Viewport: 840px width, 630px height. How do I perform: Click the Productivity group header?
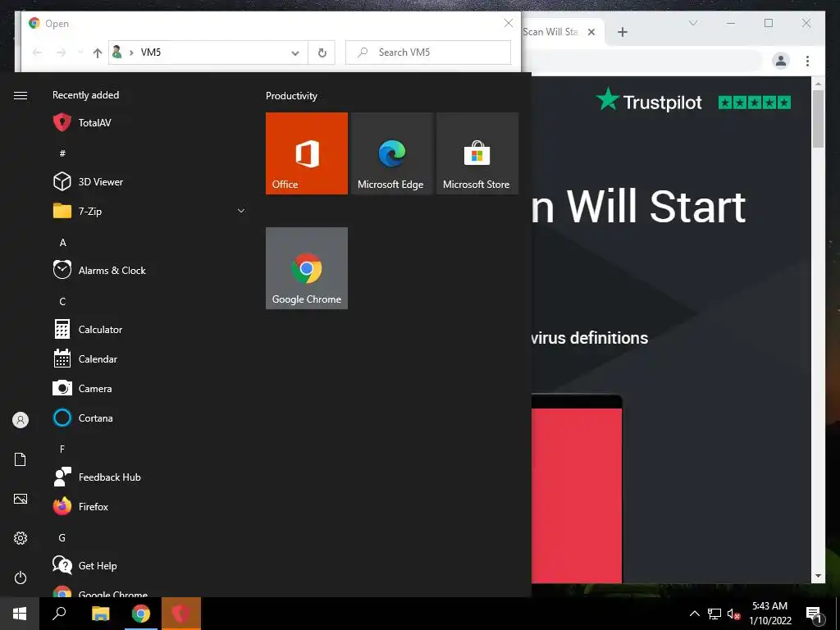tap(291, 96)
